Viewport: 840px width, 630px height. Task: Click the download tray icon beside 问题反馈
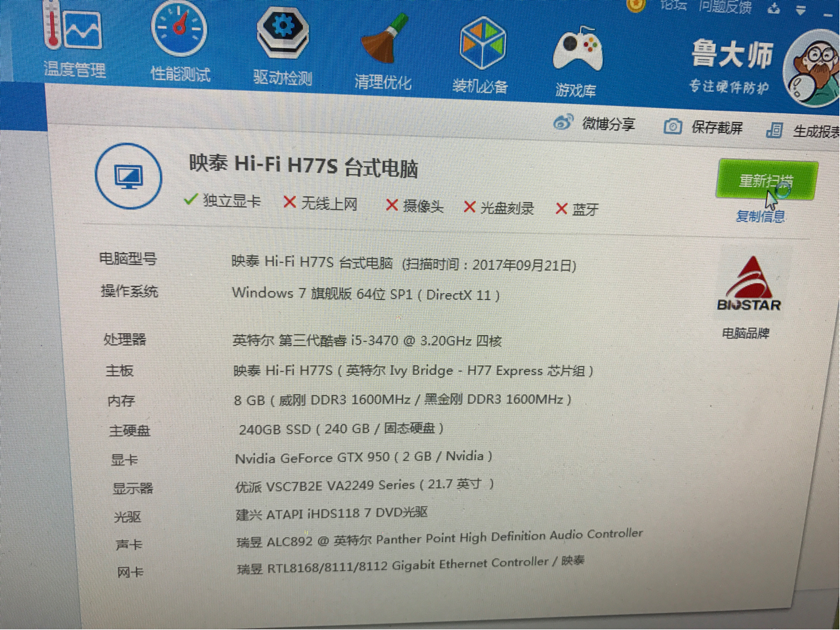coord(774,9)
